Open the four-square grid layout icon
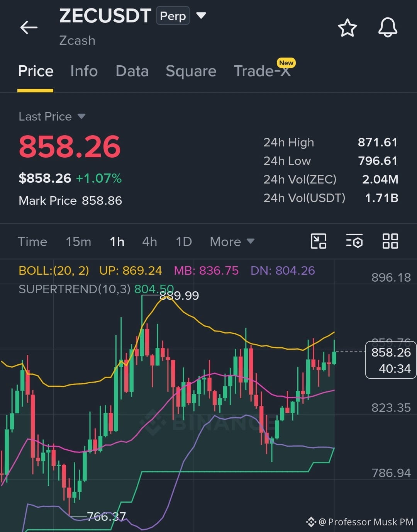The width and height of the screenshot is (417, 532). pos(390,241)
